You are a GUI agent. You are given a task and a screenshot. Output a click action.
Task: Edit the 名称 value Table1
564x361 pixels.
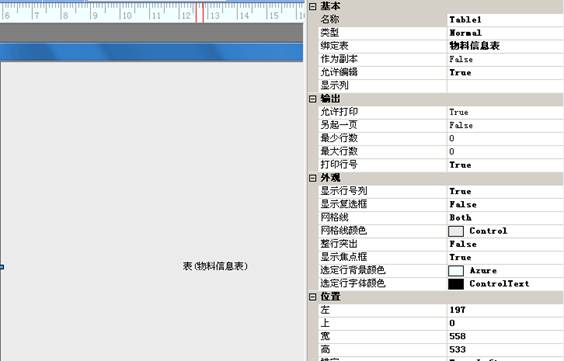(505, 20)
